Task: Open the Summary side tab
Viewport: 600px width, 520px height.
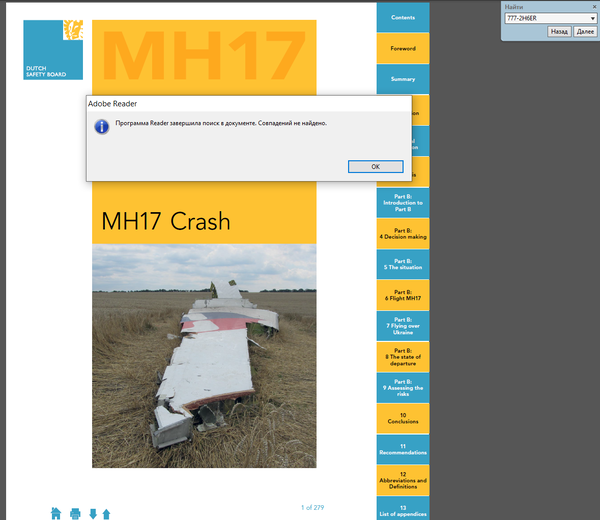Action: pos(403,79)
